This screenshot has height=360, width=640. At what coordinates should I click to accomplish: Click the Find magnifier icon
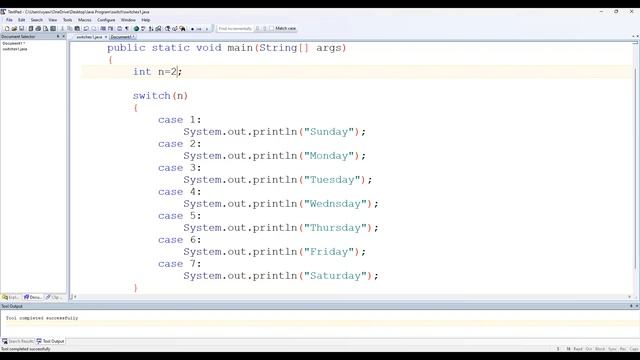(168, 29)
